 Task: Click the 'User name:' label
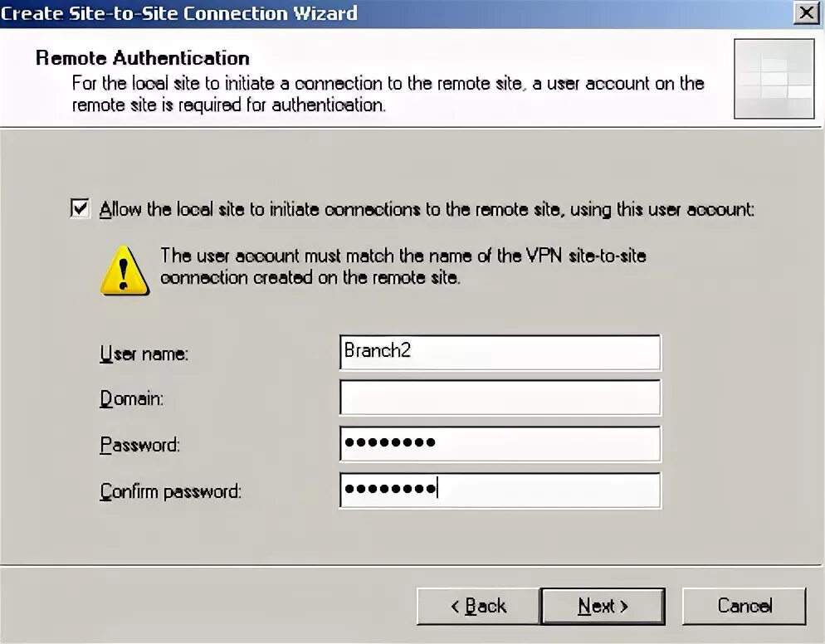pos(144,354)
